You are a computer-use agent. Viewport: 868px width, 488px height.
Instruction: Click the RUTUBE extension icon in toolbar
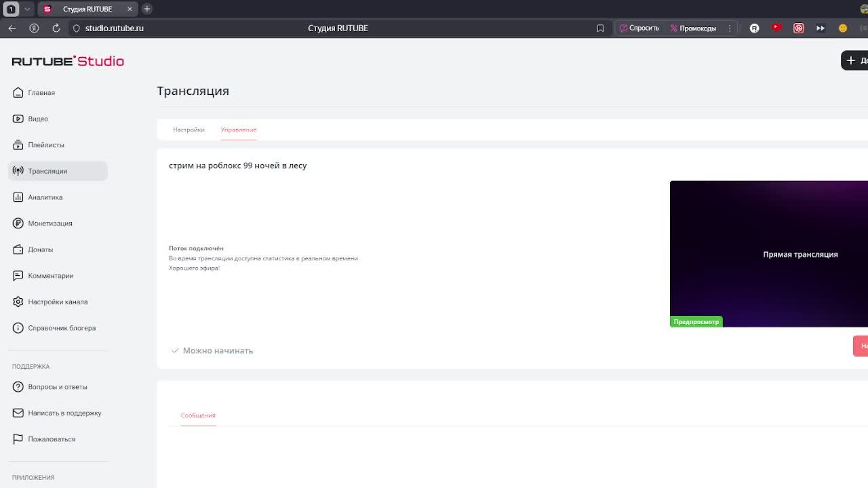point(754,28)
